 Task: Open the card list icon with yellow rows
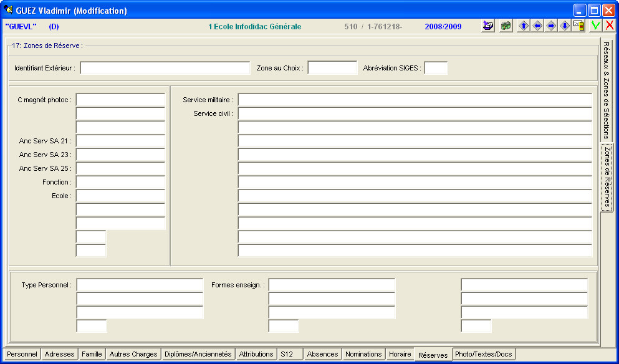coord(578,26)
